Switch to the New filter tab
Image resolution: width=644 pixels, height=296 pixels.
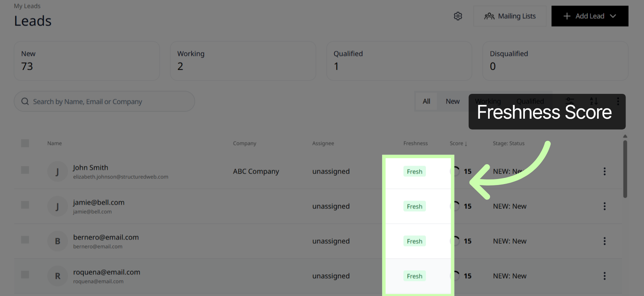[x=452, y=101]
